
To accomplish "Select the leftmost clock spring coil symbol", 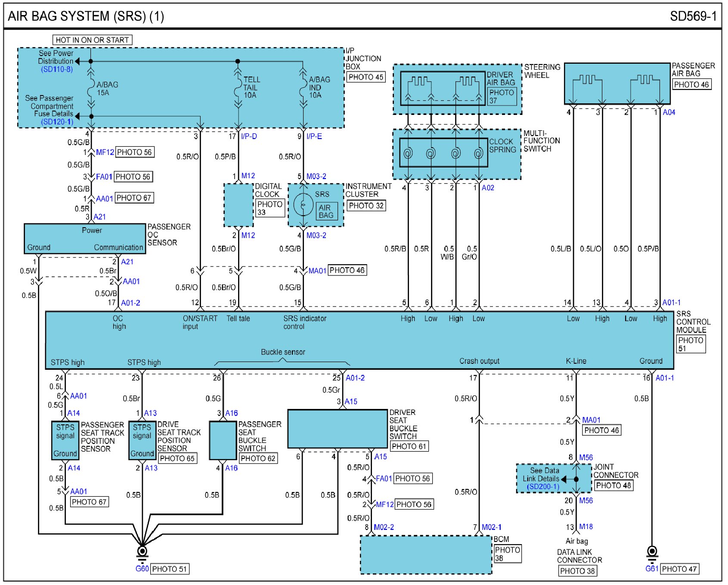I will (408, 153).
